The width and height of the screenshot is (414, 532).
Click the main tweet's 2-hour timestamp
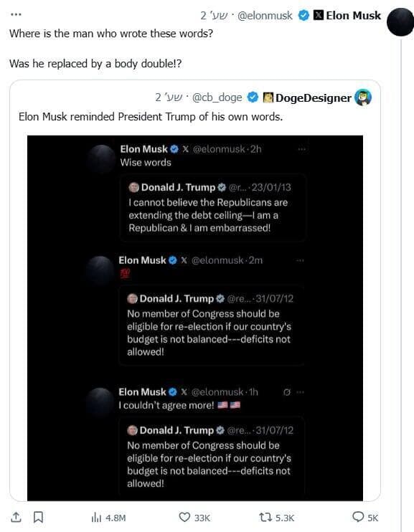coord(214,15)
